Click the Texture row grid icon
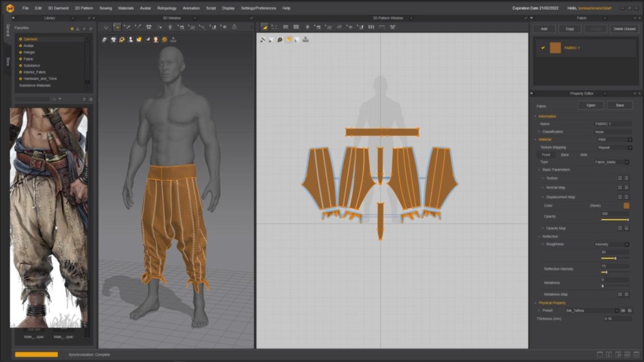 click(x=620, y=178)
